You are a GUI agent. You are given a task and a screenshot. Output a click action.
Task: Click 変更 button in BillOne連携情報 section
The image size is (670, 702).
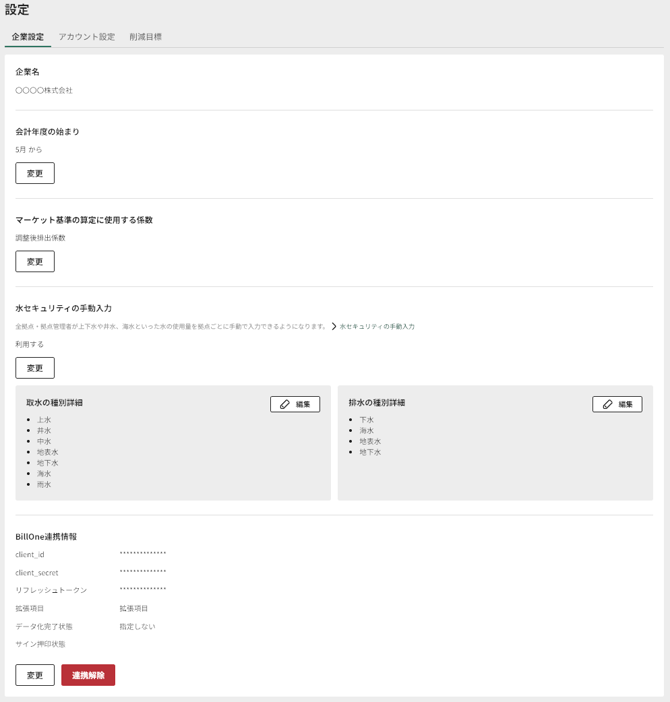[35, 675]
